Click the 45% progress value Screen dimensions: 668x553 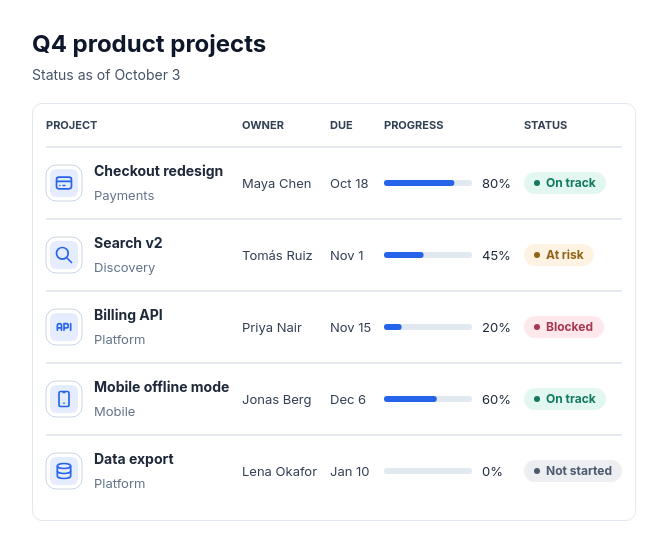point(496,256)
